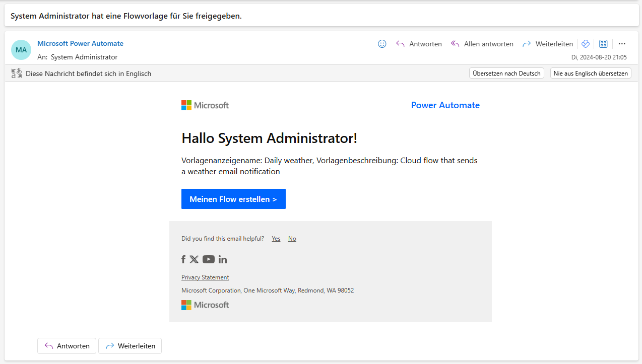This screenshot has width=642, height=364.
Task: Open the apps grid icon near the ellipsis
Action: [x=603, y=44]
